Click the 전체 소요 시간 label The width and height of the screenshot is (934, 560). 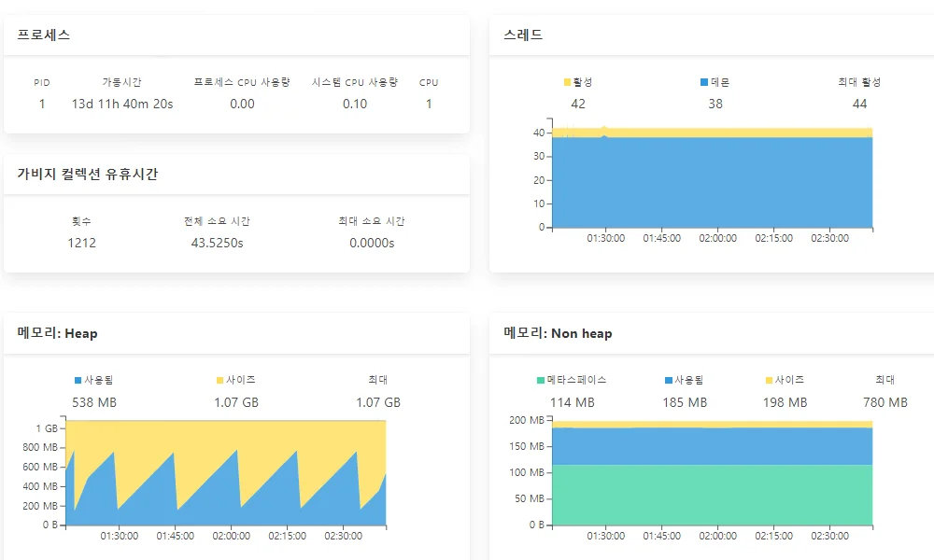pyautogui.click(x=217, y=221)
